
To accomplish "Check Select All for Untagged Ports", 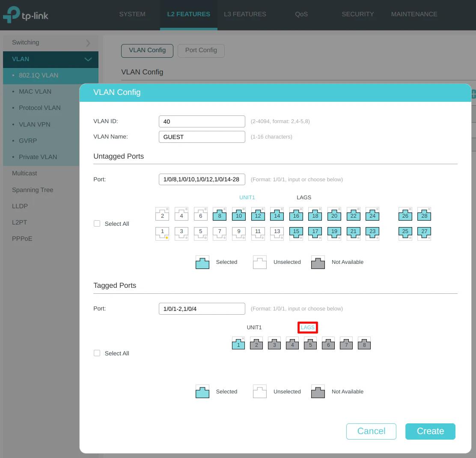I will [x=97, y=224].
